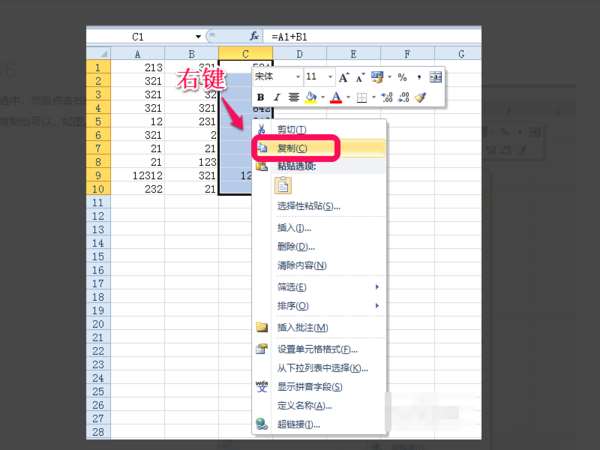
Task: Expand the 排序(O) submenu
Action: click(x=319, y=306)
